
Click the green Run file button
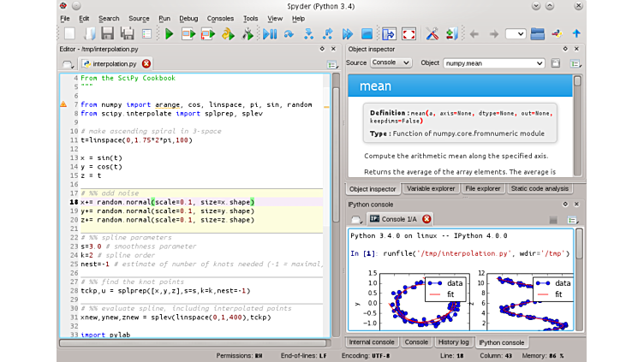pyautogui.click(x=169, y=34)
